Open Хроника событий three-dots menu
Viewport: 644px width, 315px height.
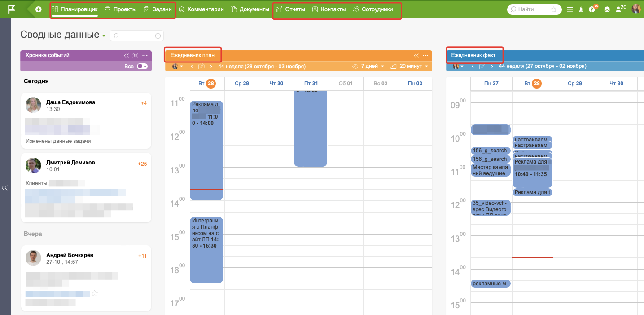(145, 55)
